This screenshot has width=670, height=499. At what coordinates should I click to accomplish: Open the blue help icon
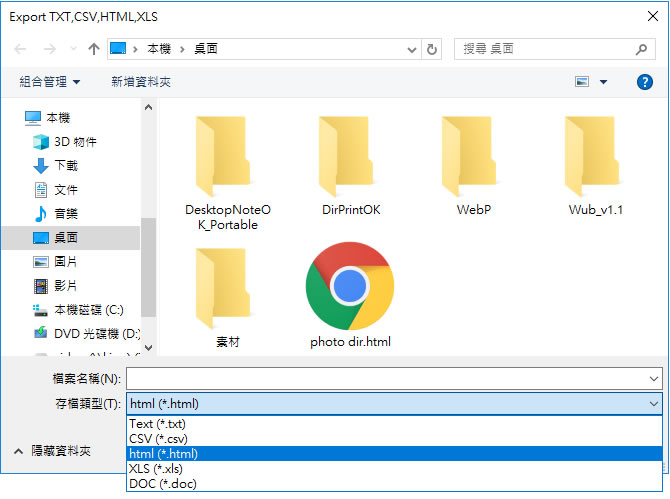pyautogui.click(x=644, y=82)
